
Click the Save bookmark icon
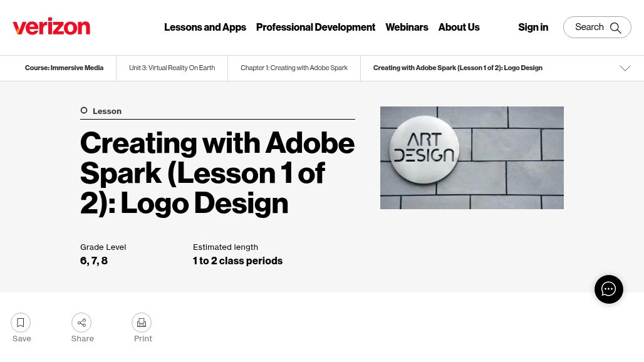click(x=21, y=323)
